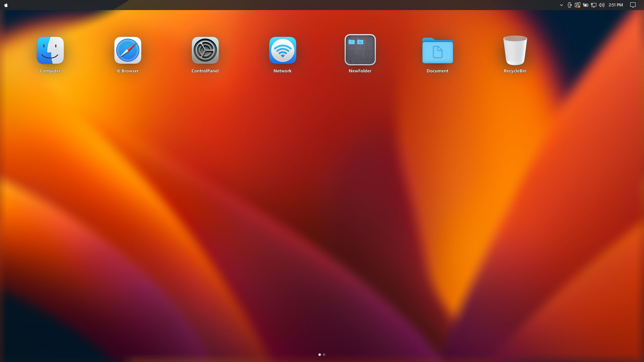Click the RecycleBin text label

515,71
